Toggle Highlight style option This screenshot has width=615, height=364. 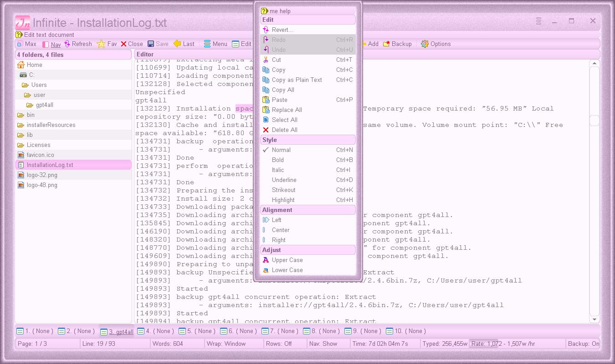pos(308,200)
